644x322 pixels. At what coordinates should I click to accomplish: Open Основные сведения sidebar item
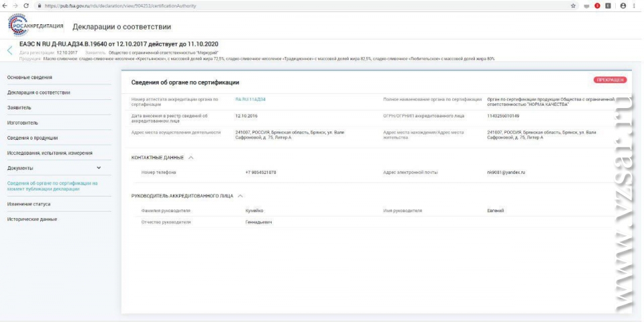30,77
